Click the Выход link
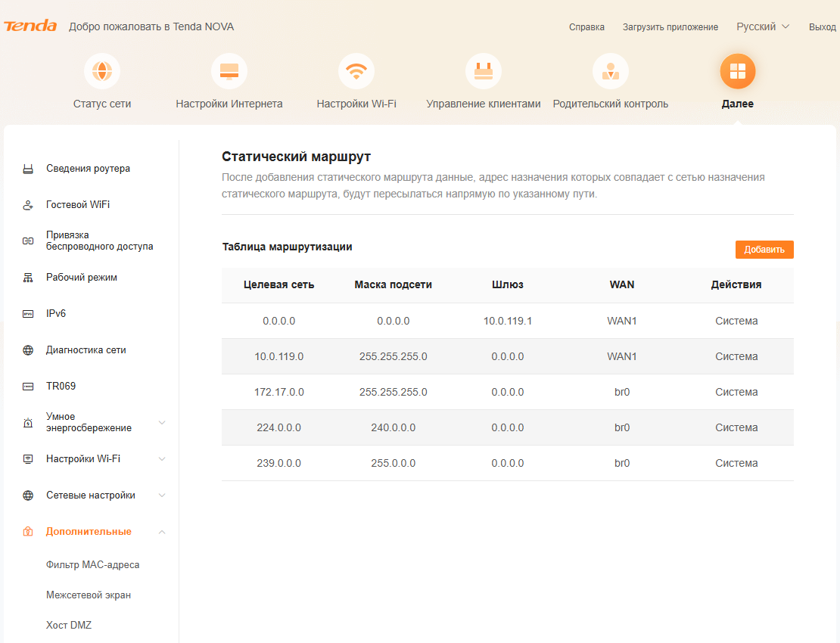 click(823, 26)
